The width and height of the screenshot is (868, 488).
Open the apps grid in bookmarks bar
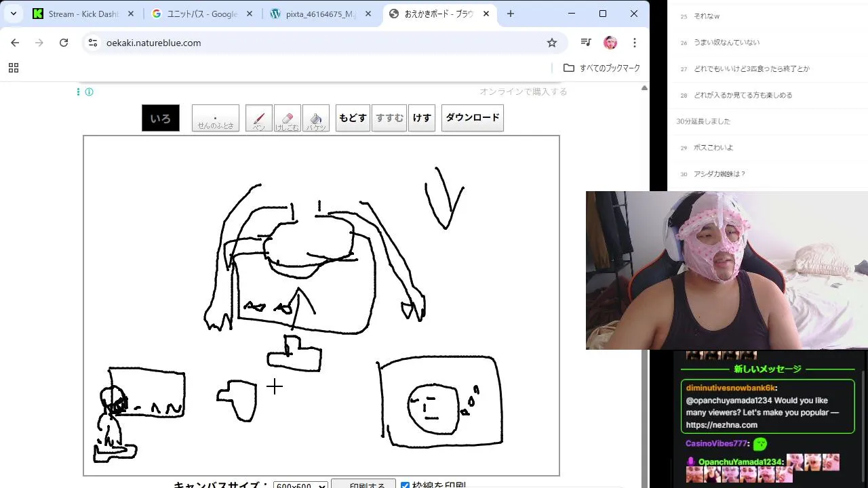pos(14,68)
